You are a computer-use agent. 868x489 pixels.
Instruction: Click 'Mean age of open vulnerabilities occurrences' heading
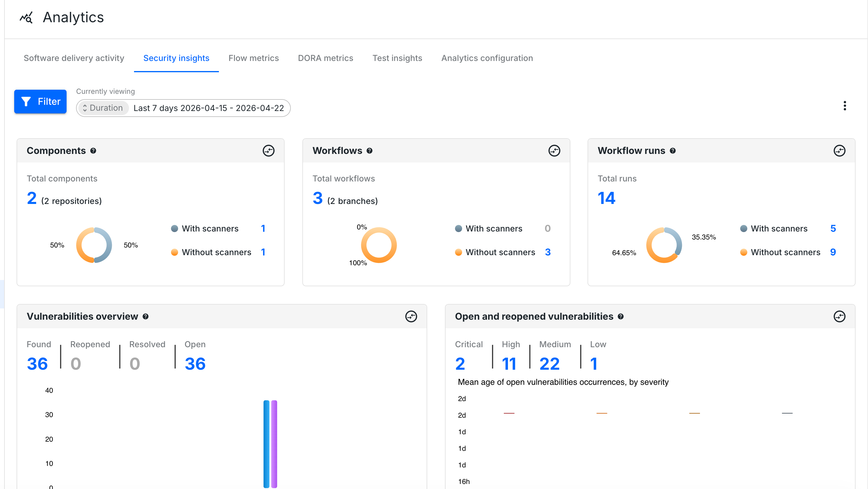coord(563,382)
